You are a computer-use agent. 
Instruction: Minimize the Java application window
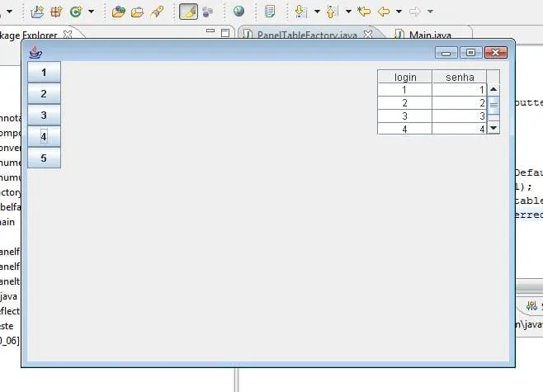(x=446, y=53)
